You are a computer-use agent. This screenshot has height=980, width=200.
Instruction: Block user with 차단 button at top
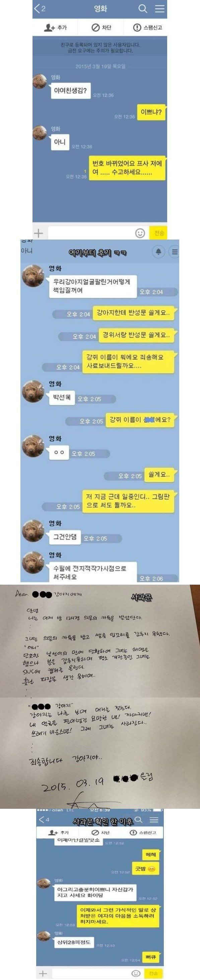click(x=101, y=27)
